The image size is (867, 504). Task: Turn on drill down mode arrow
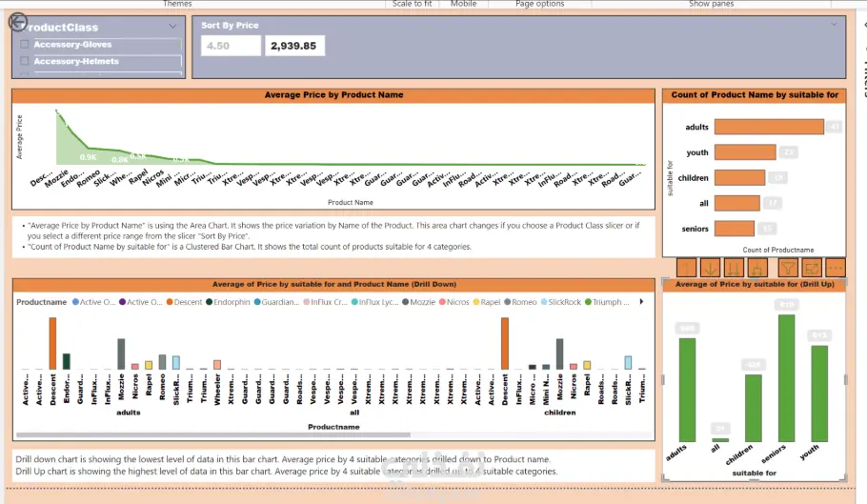[710, 269]
